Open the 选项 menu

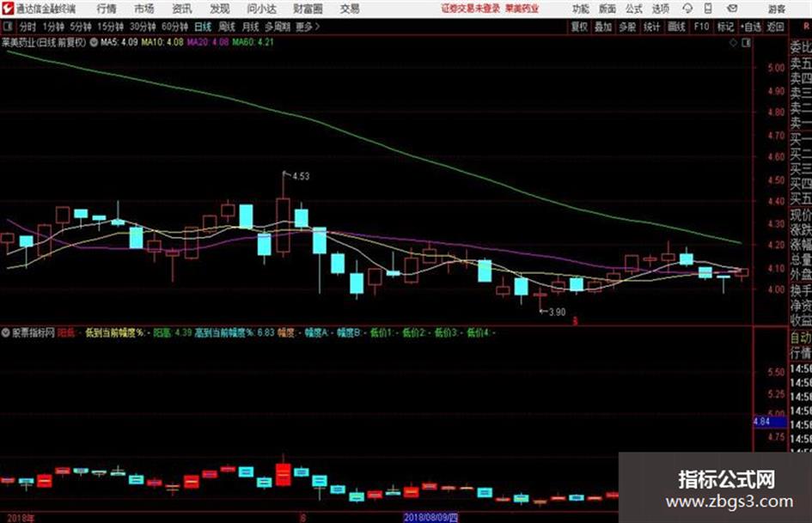coord(660,9)
